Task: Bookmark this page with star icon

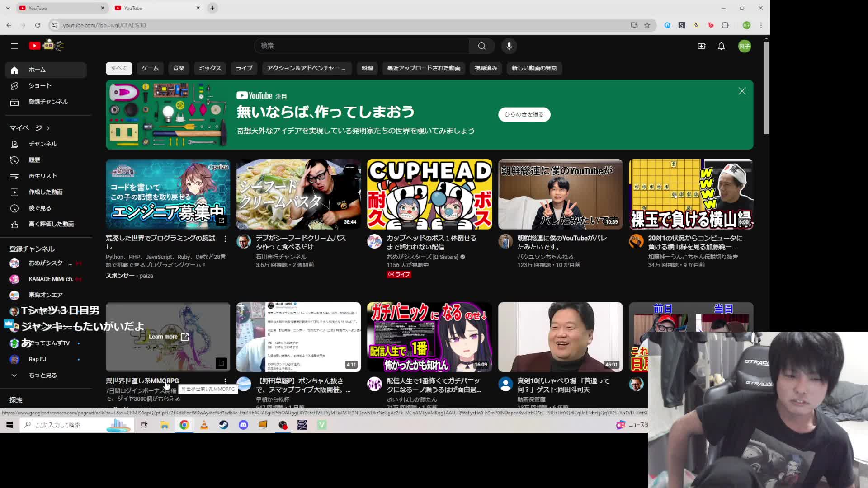Action: click(x=647, y=25)
